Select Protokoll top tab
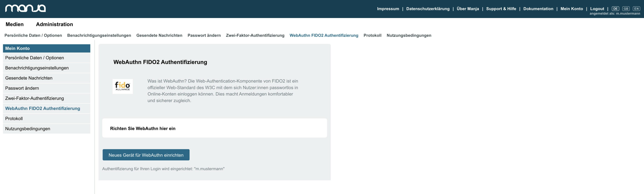 tap(372, 35)
